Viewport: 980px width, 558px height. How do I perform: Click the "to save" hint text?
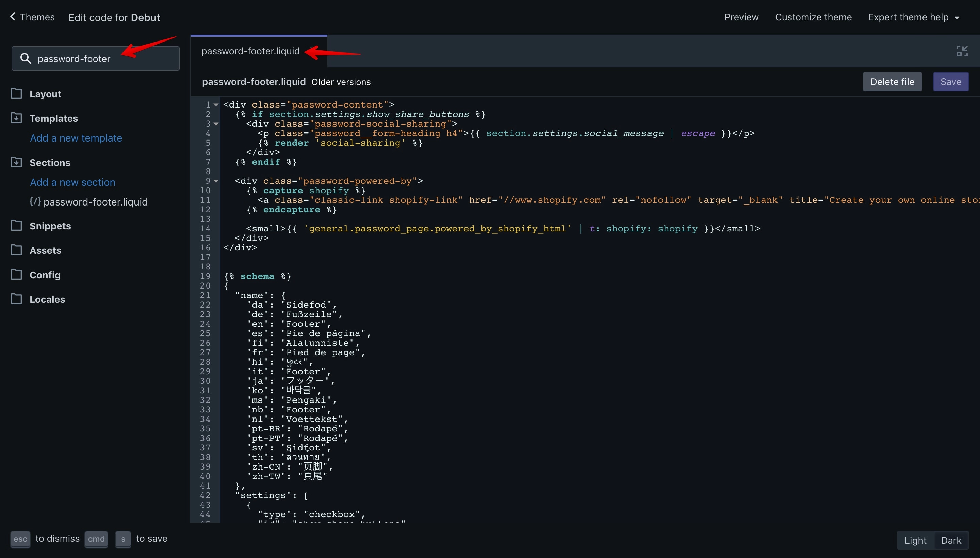[x=151, y=539]
